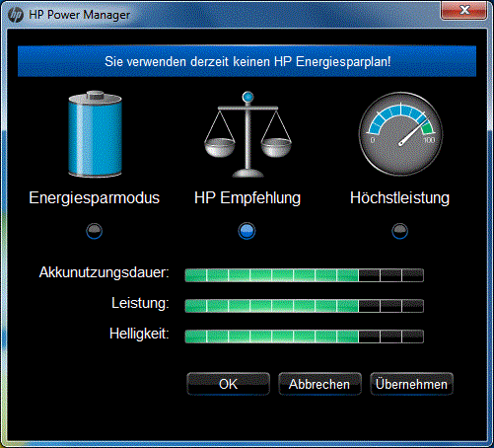494x448 pixels.
Task: Click the Akkunutzungsdauer: label text
Action: pos(105,272)
